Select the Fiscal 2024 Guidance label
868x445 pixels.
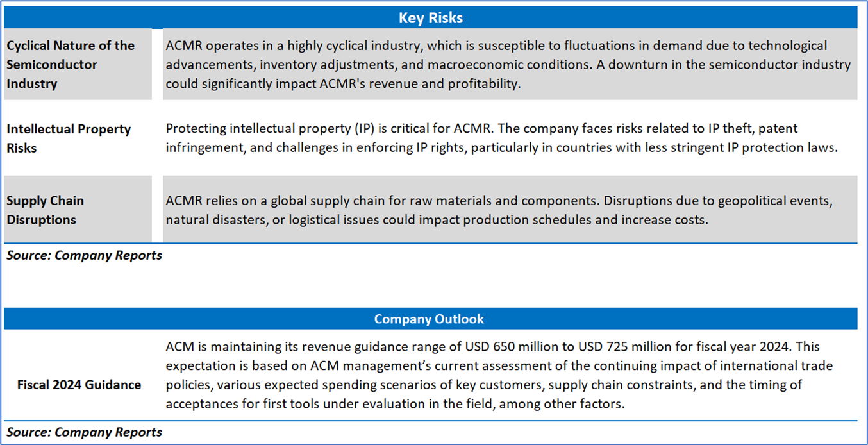coord(79,385)
